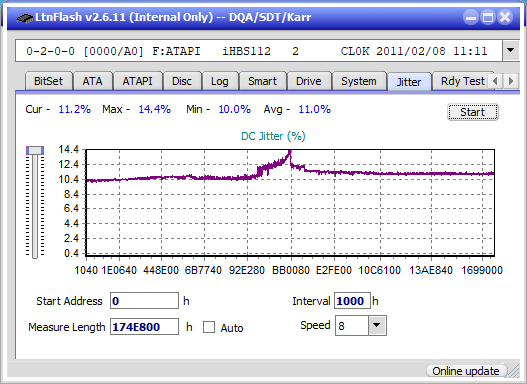527x384 pixels.
Task: Start the jitter measurement
Action: 473,112
